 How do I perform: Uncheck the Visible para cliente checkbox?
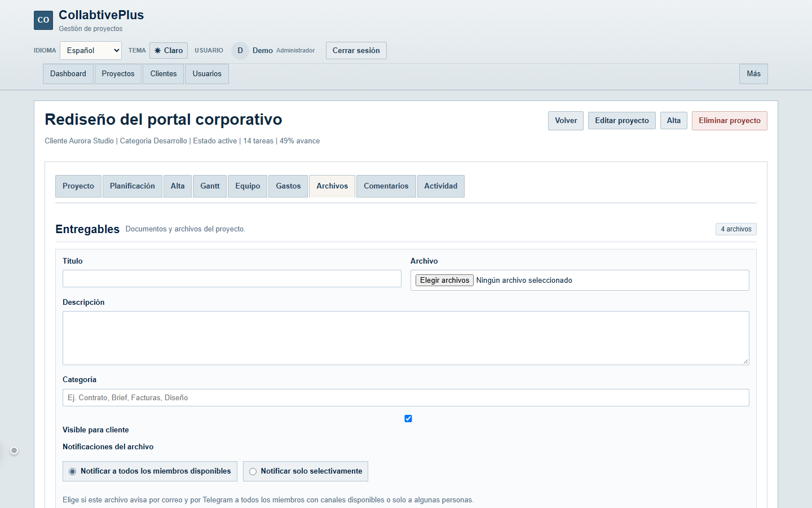pyautogui.click(x=408, y=419)
